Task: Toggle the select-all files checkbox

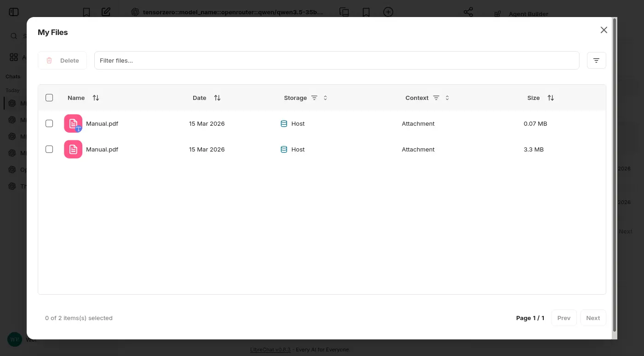Action: [x=49, y=98]
